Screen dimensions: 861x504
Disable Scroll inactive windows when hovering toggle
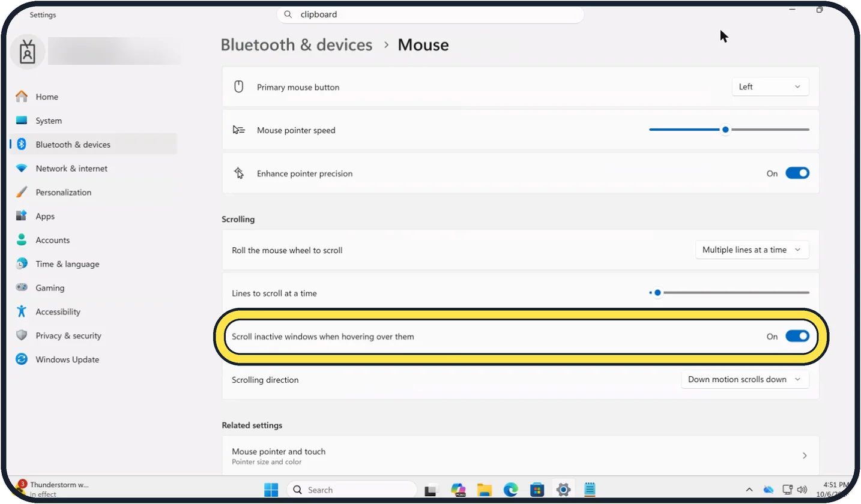click(x=797, y=337)
